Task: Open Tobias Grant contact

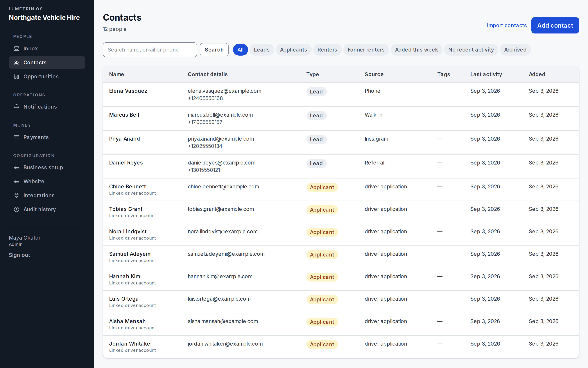Action: click(126, 209)
